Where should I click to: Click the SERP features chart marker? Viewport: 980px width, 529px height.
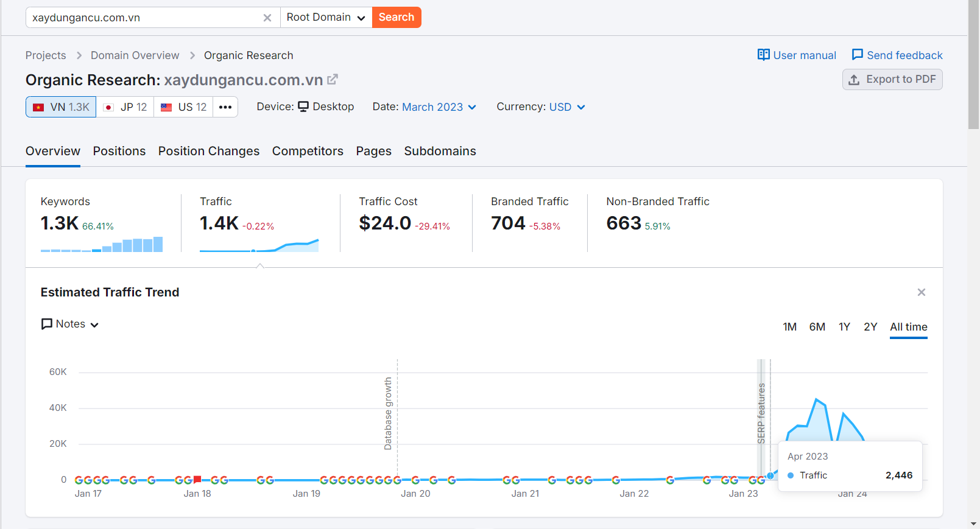(x=761, y=413)
